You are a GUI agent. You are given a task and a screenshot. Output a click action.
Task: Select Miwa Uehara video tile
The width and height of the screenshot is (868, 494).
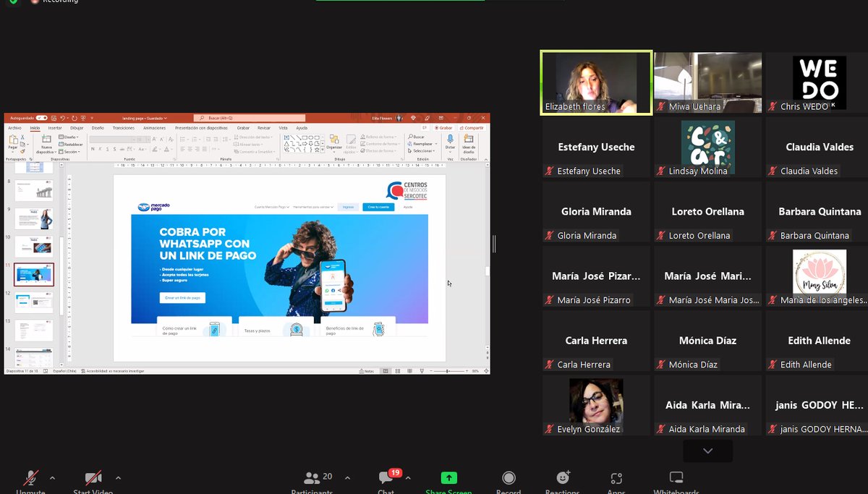pos(707,82)
